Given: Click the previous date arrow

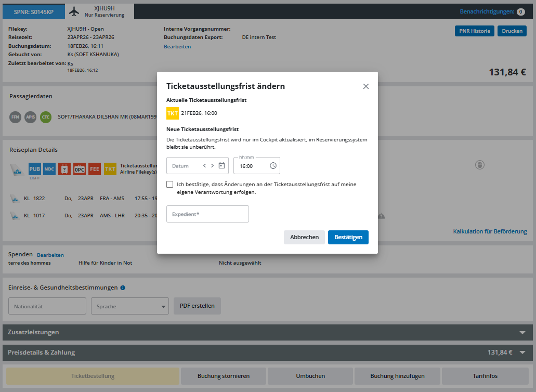Looking at the screenshot, I should 205,166.
